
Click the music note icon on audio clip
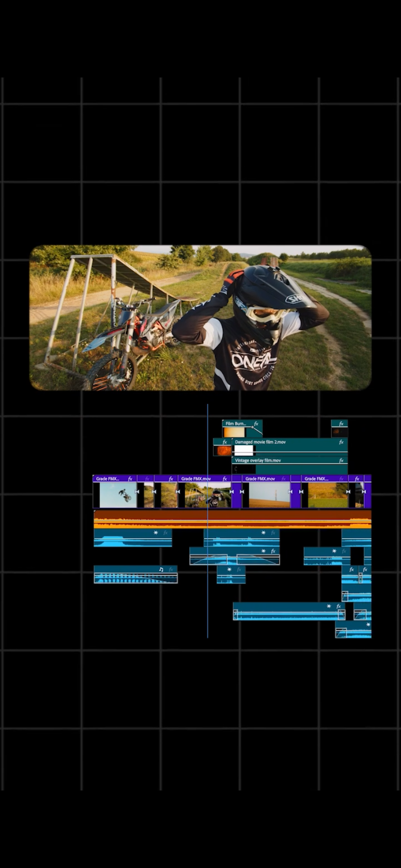(161, 569)
